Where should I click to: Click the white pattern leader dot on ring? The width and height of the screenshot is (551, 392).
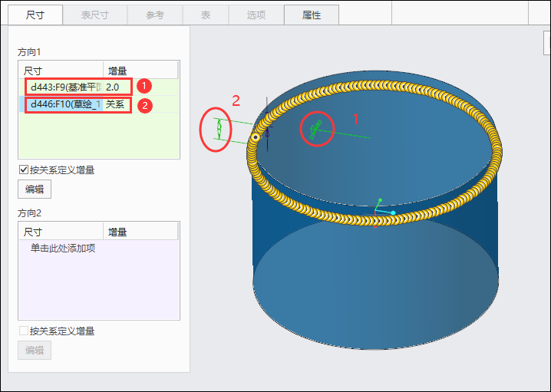pos(256,137)
